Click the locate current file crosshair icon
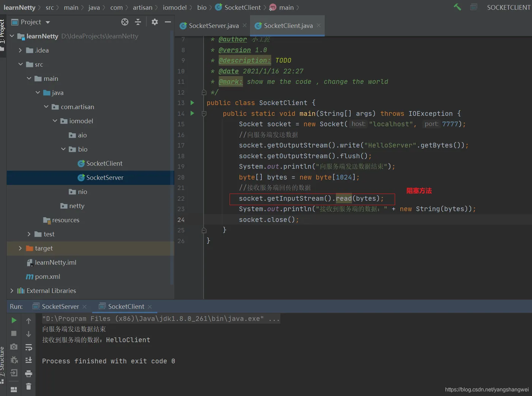This screenshot has height=396, width=532. (x=125, y=22)
